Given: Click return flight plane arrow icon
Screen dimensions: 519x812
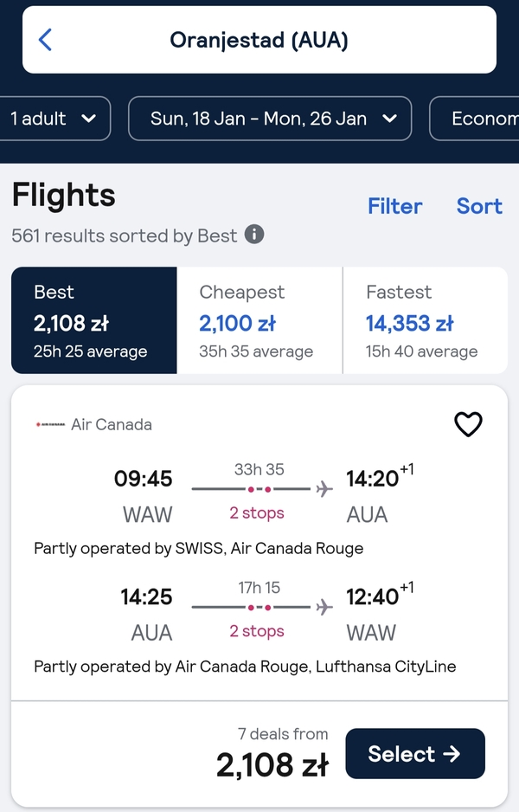Looking at the screenshot, I should click(324, 607).
